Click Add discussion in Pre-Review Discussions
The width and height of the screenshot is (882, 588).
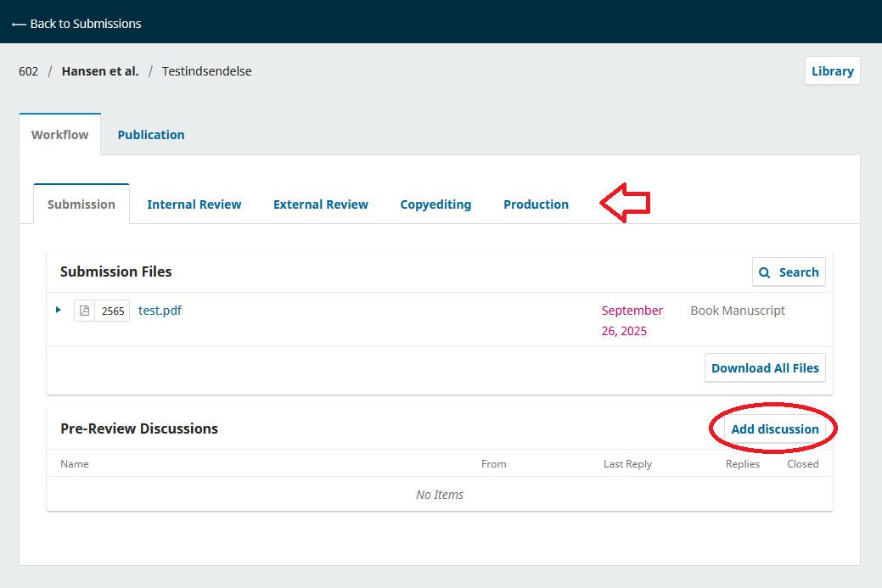774,429
